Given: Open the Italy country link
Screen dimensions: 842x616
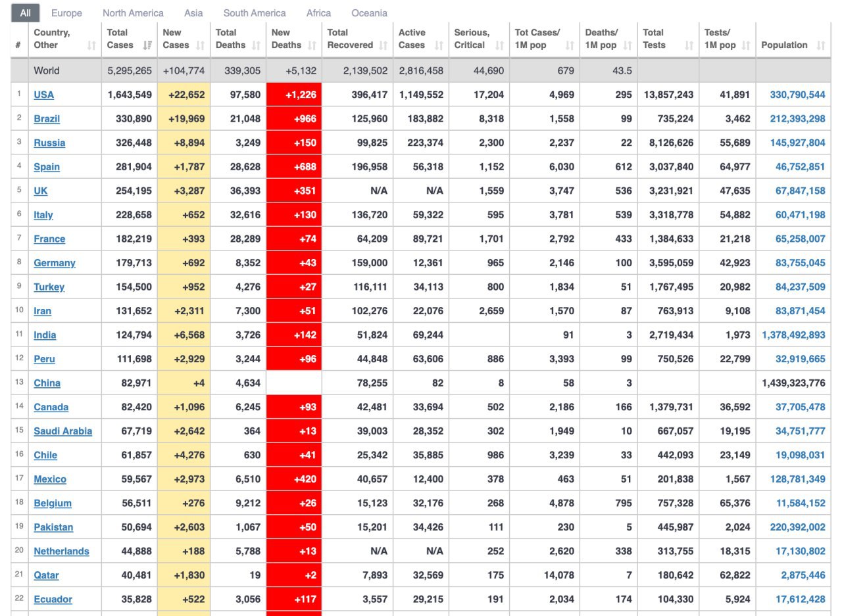Looking at the screenshot, I should point(43,215).
